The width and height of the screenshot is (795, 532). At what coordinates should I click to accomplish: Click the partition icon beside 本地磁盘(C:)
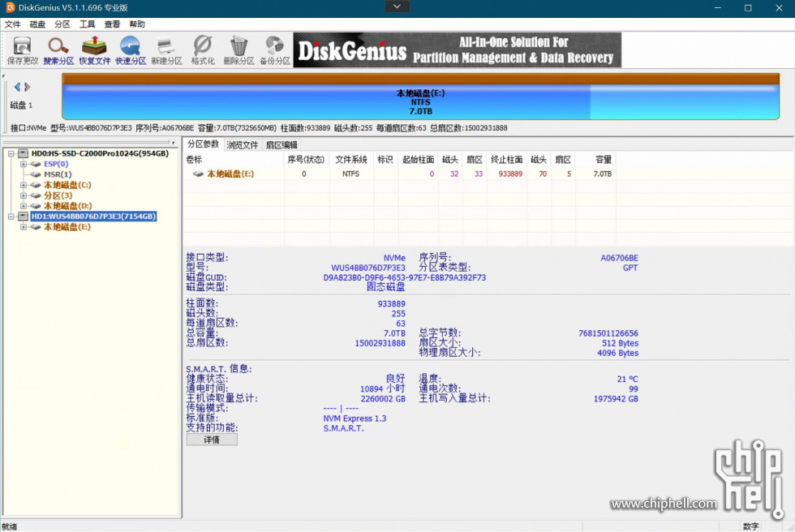[x=35, y=185]
